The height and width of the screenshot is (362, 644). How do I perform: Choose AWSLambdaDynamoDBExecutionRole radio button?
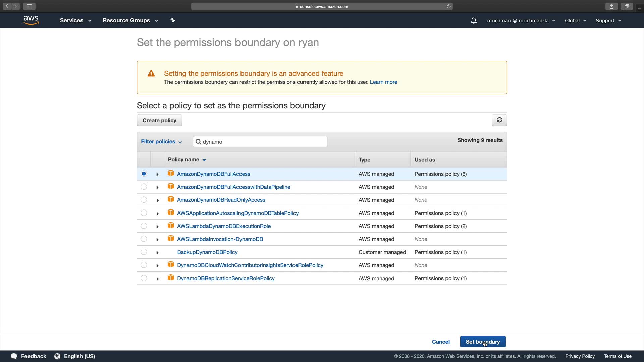point(144,226)
